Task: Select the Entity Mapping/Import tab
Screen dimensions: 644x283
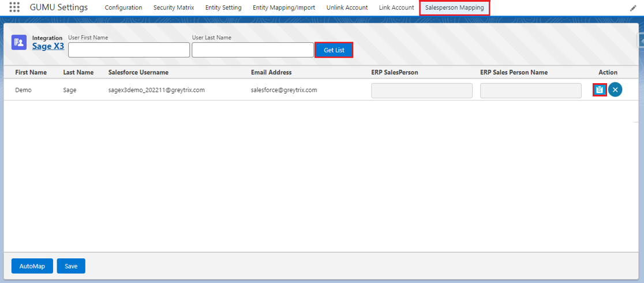Action: [x=284, y=8]
